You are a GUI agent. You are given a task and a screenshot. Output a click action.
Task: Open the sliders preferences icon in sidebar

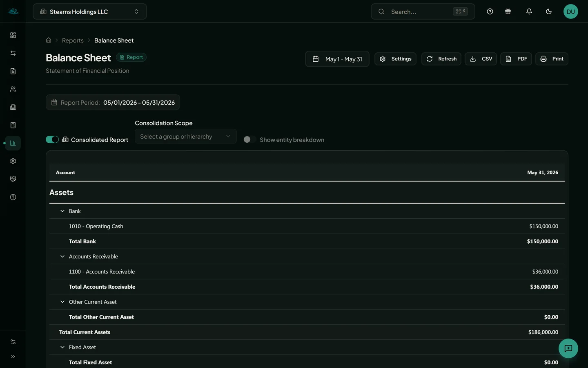point(13,342)
